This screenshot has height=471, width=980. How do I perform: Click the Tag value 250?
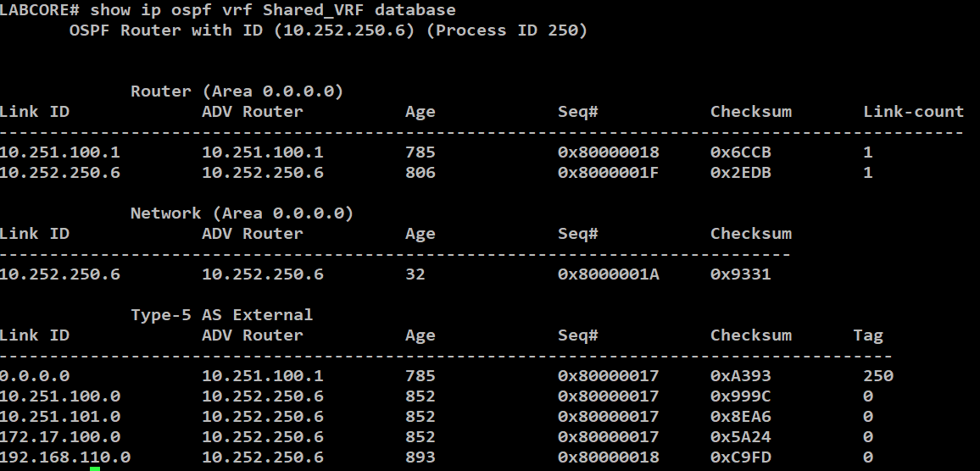[x=878, y=376]
